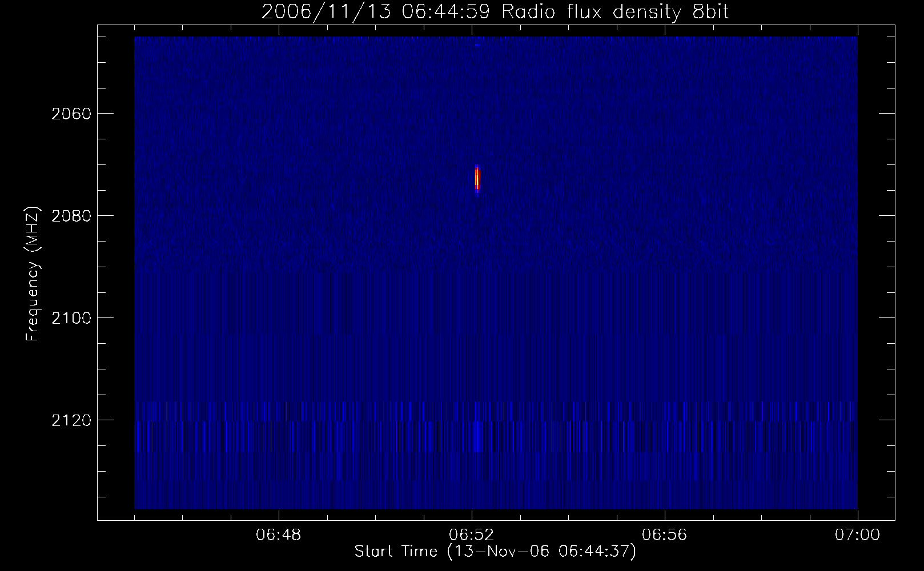
Task: Click the 07:00 time axis label
Action: pyautogui.click(x=857, y=536)
